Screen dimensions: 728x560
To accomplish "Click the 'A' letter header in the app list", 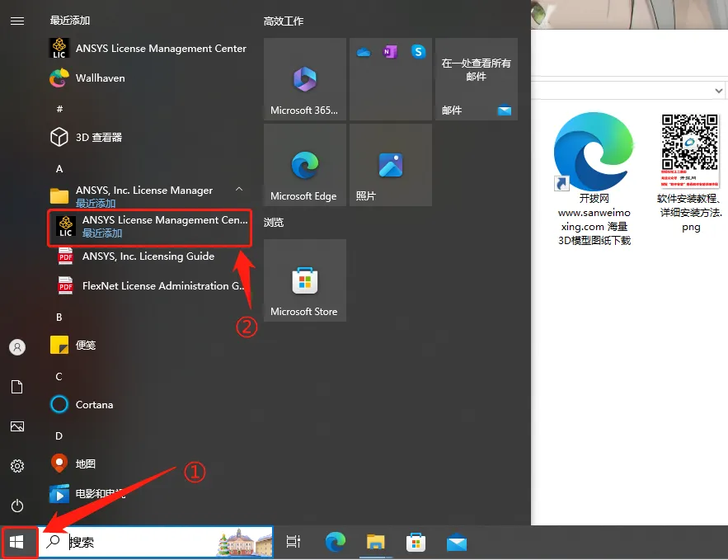I will [59, 169].
